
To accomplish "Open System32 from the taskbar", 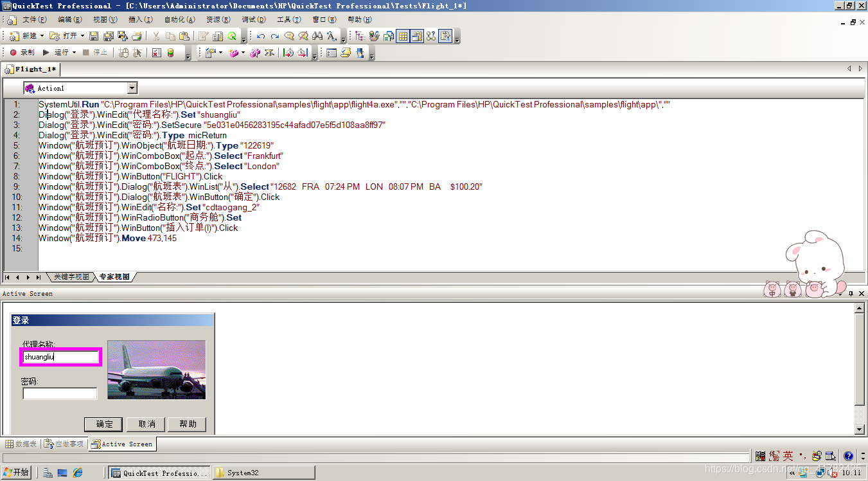I will click(x=263, y=473).
